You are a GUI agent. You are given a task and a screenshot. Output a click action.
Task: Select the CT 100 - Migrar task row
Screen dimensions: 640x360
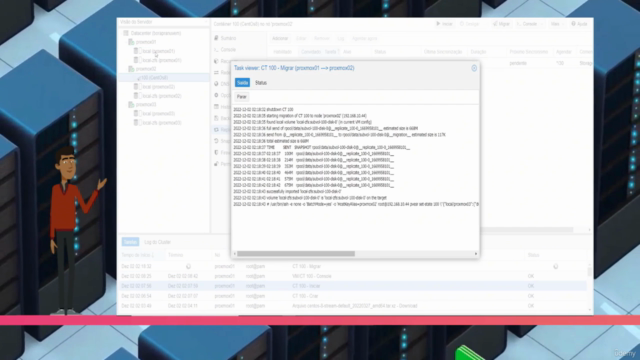[x=353, y=267]
